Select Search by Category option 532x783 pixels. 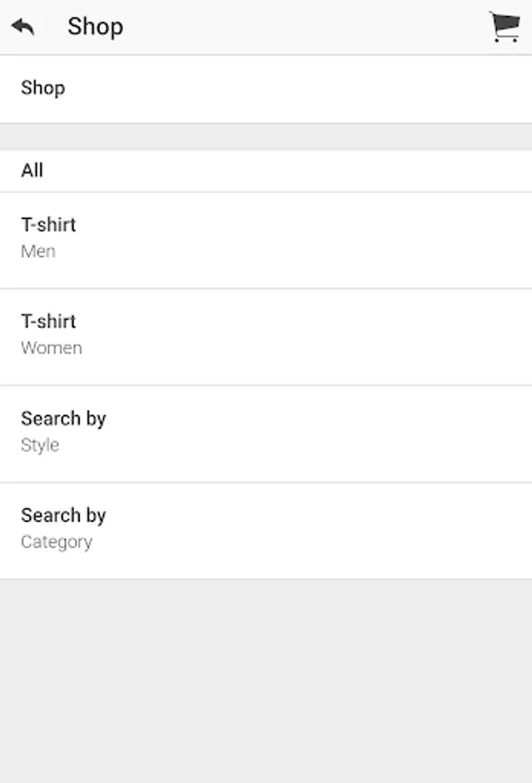click(x=266, y=529)
